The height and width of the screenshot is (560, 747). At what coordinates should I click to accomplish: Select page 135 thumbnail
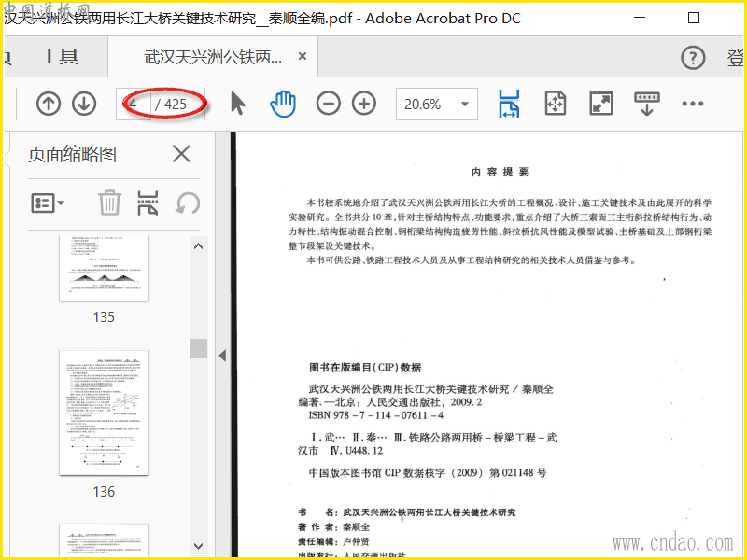click(x=104, y=268)
